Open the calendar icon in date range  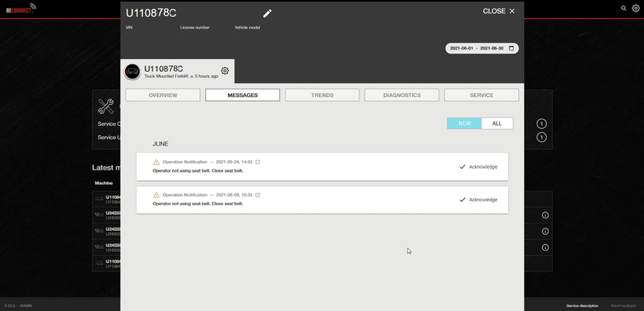pyautogui.click(x=511, y=48)
